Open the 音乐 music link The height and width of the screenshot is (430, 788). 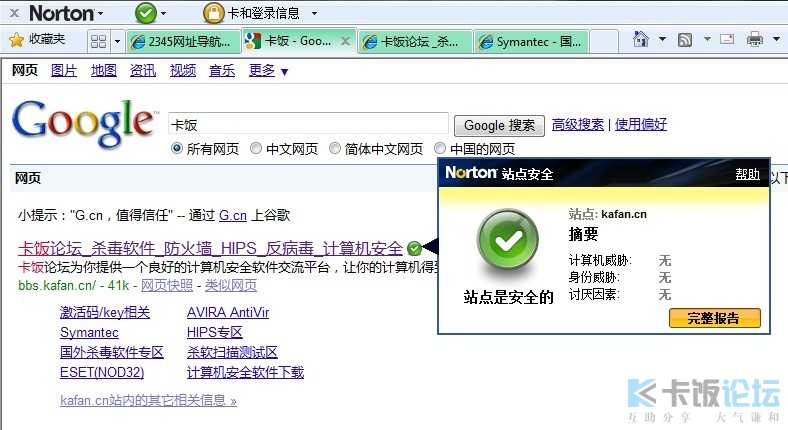click(x=222, y=71)
